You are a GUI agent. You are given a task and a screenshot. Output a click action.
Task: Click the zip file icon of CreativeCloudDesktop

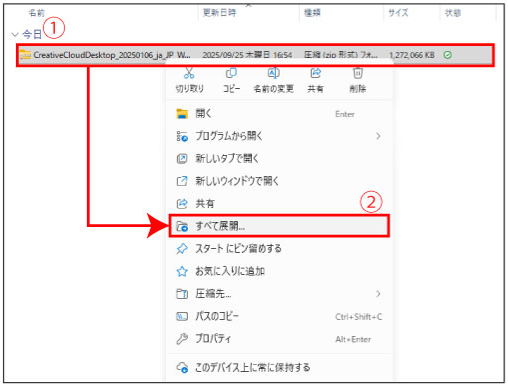[25, 55]
